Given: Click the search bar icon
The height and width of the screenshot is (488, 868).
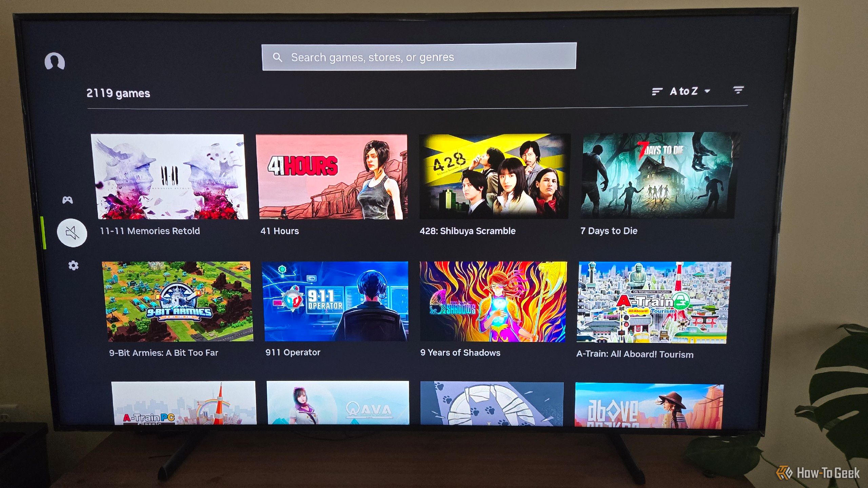Looking at the screenshot, I should pos(278,58).
